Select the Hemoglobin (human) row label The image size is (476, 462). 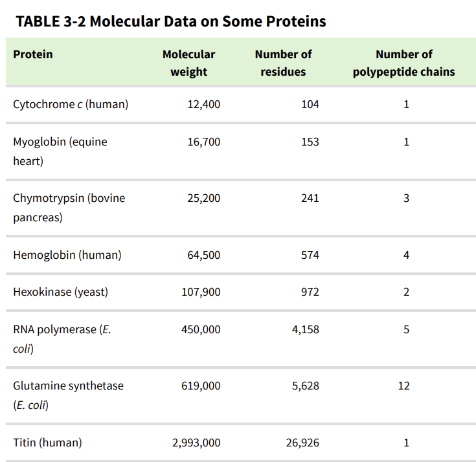[67, 255]
